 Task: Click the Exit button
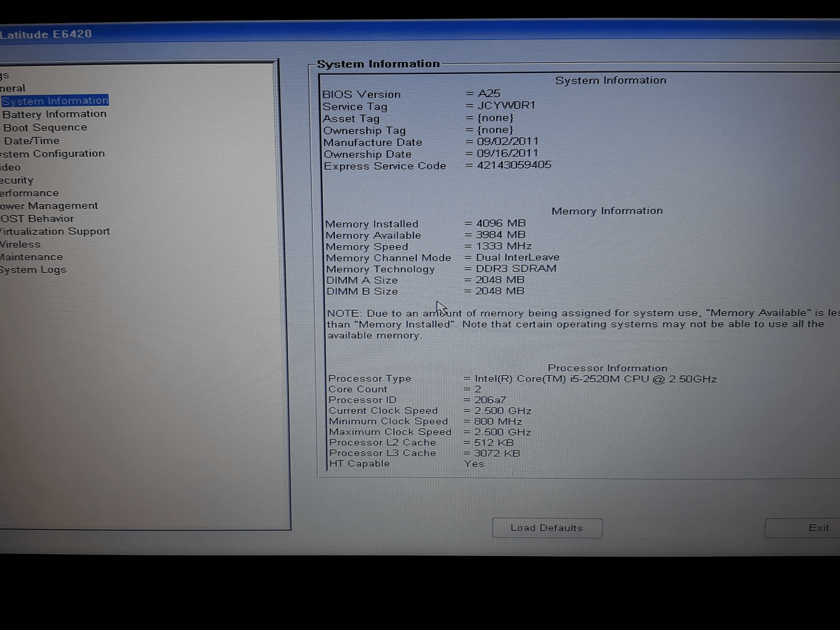(x=802, y=528)
